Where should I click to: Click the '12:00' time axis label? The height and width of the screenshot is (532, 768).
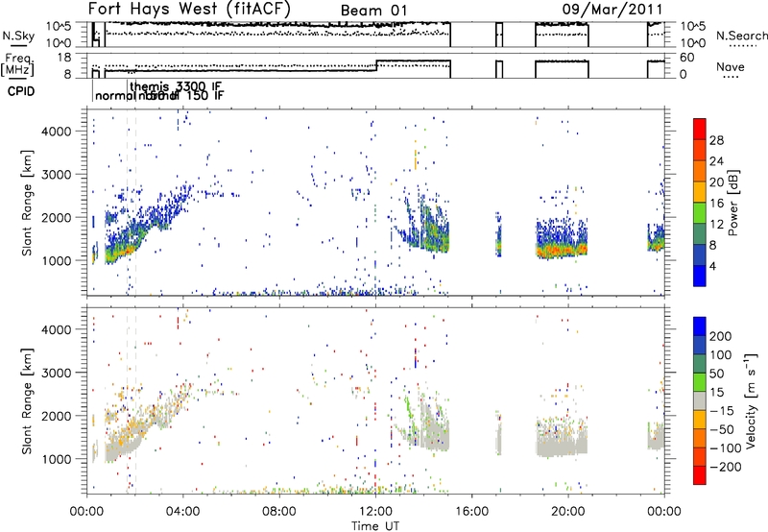tap(375, 512)
